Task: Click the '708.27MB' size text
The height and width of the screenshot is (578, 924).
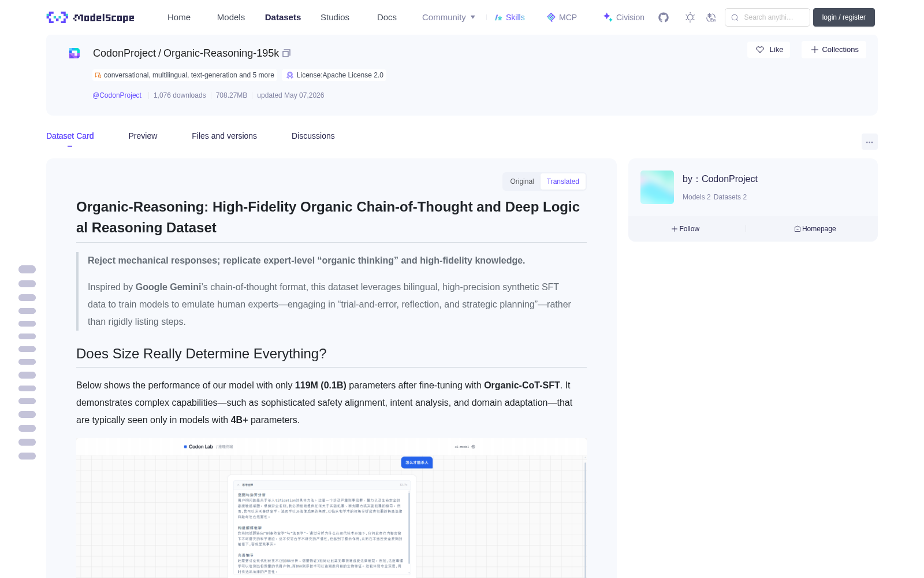Action: [x=232, y=95]
